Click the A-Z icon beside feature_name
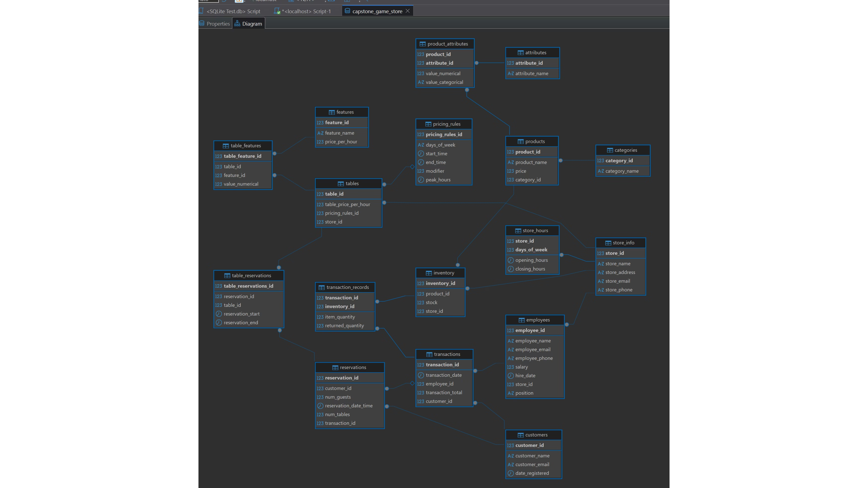 point(320,133)
